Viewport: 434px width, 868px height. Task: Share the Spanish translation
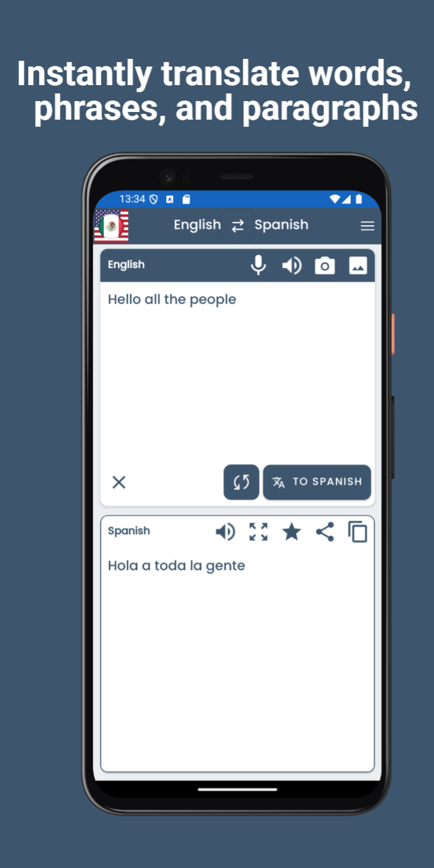click(325, 532)
